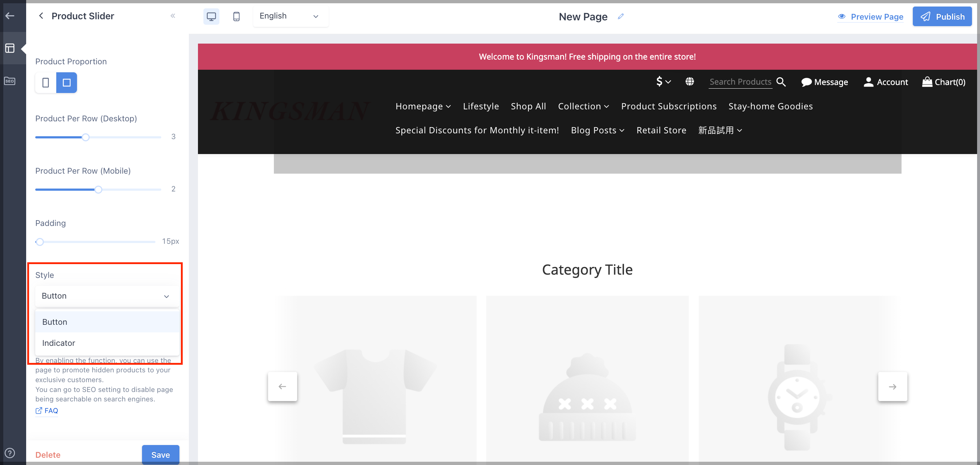This screenshot has height=465, width=980.
Task: Save the Product Slider settings
Action: [161, 455]
